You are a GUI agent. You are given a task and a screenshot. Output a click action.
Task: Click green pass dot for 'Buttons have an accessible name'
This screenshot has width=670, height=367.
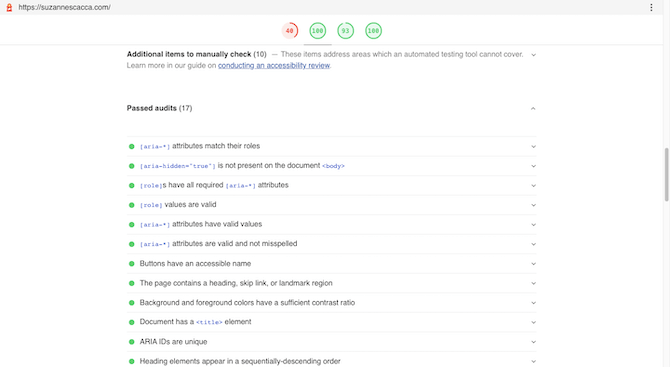(132, 264)
